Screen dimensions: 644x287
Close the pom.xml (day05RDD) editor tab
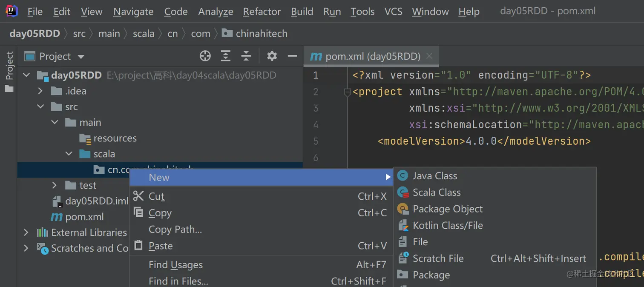pos(429,56)
